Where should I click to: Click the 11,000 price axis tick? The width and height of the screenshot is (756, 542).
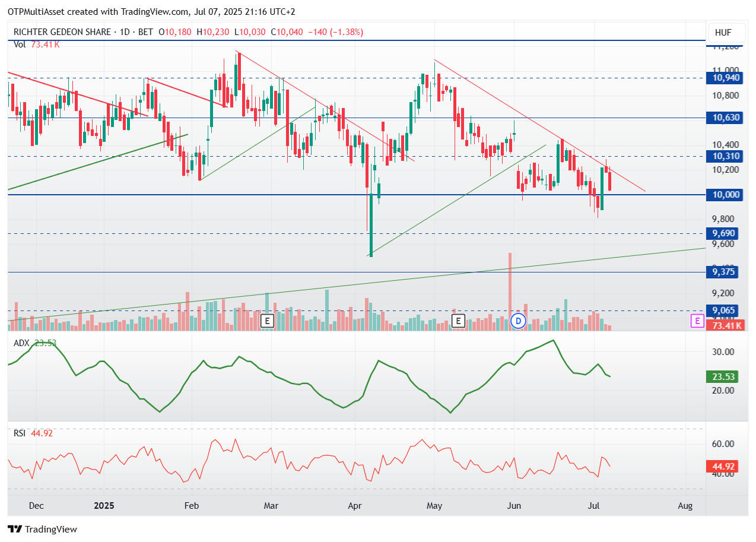[726, 70]
